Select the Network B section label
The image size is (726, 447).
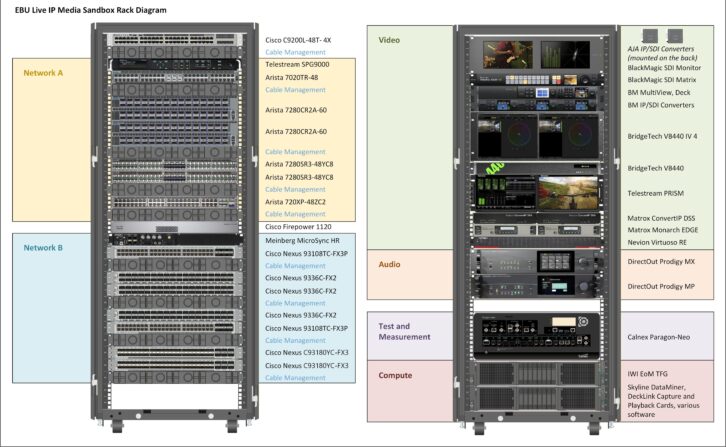(44, 247)
